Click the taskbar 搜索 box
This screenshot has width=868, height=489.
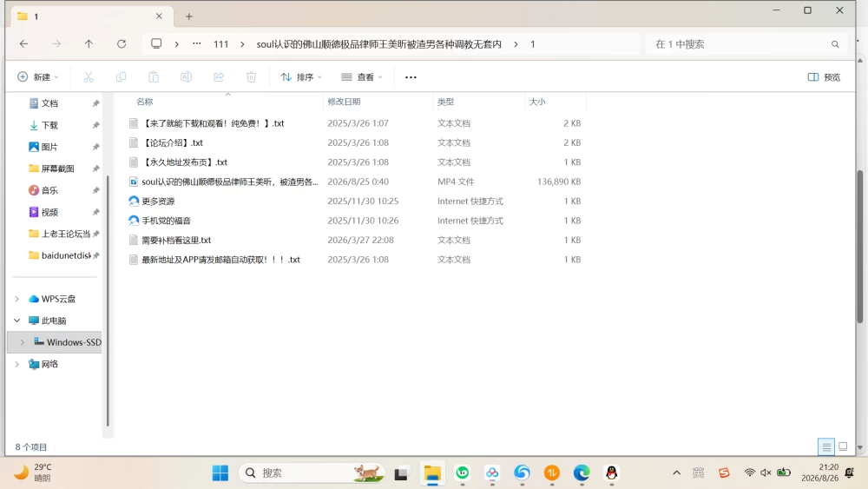click(x=312, y=473)
